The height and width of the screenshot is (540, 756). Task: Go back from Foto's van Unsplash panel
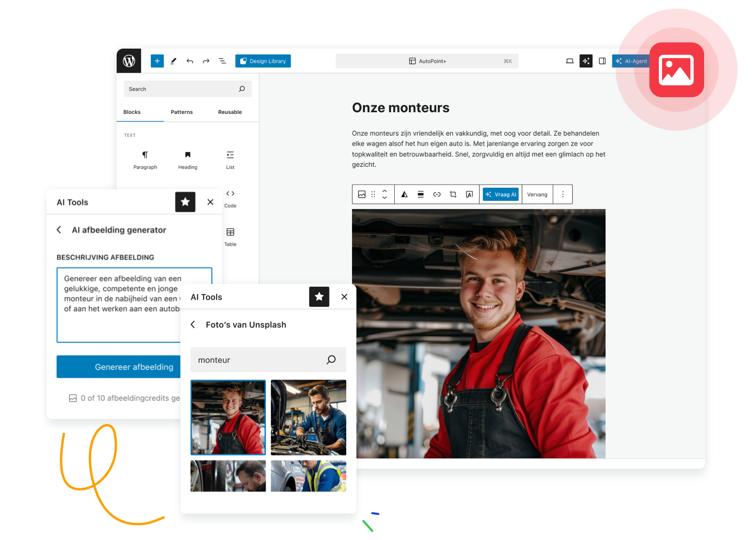pyautogui.click(x=193, y=325)
